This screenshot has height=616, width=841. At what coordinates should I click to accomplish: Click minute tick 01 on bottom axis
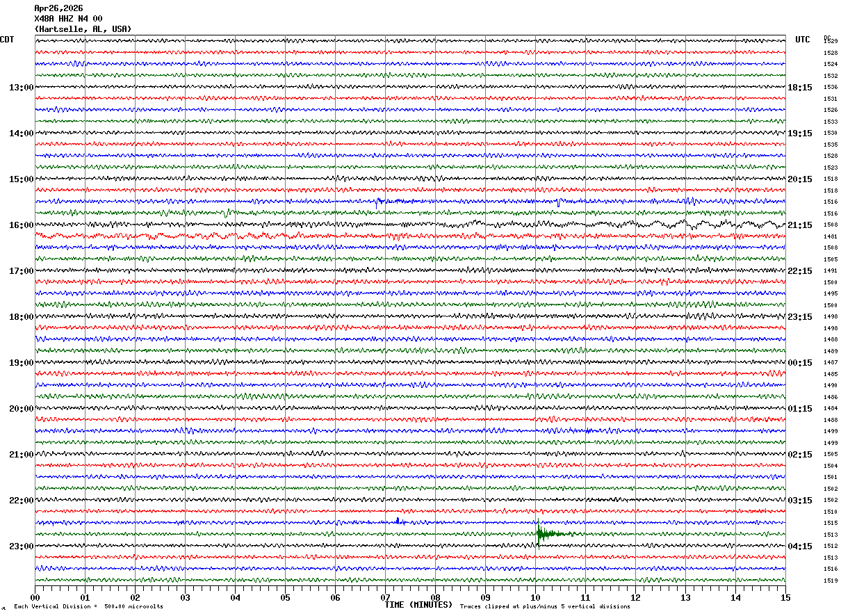click(x=85, y=598)
